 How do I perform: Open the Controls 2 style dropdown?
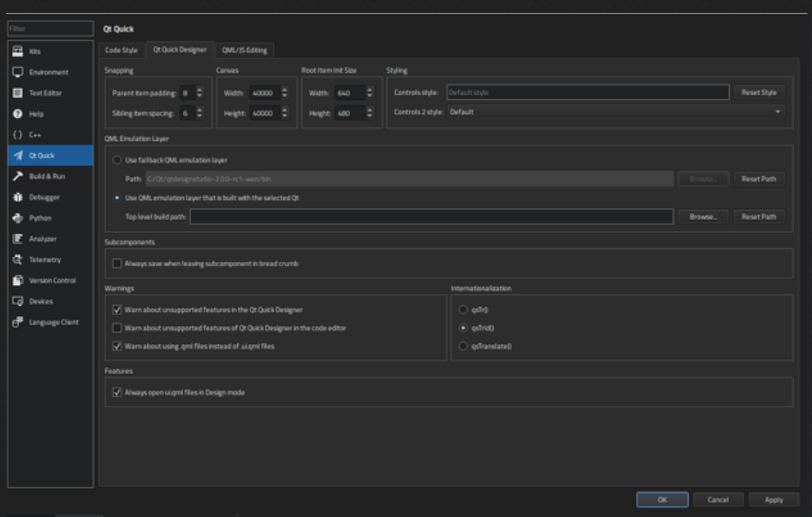[777, 111]
